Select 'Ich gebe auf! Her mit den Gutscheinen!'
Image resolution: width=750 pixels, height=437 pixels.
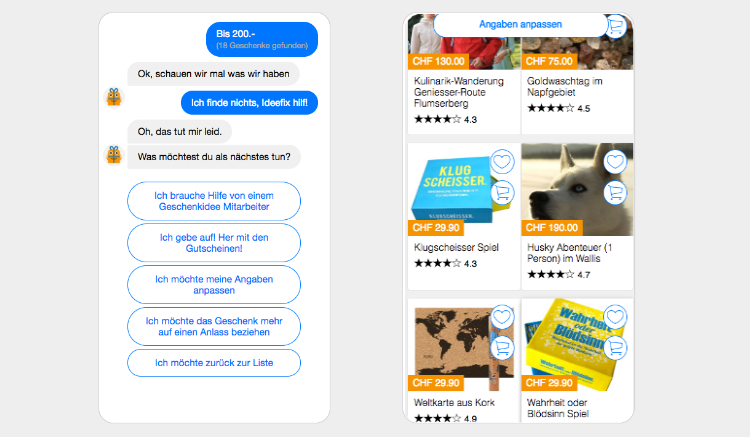[214, 243]
